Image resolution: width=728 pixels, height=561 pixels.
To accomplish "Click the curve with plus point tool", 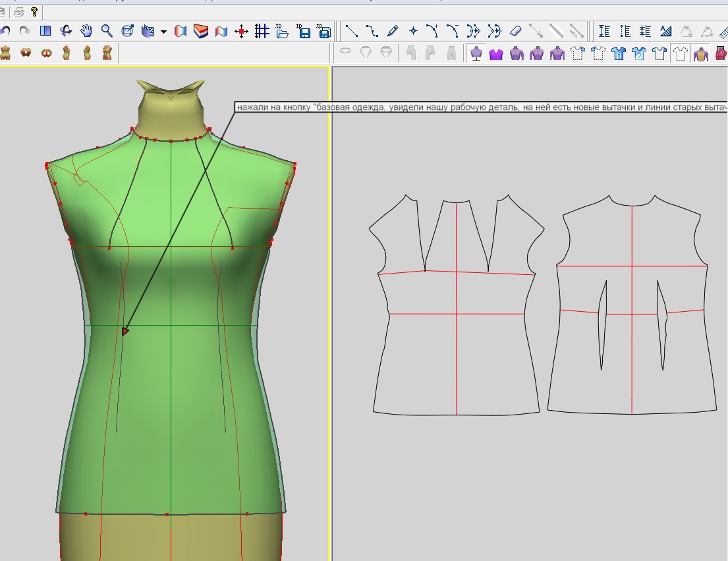I will point(433,31).
